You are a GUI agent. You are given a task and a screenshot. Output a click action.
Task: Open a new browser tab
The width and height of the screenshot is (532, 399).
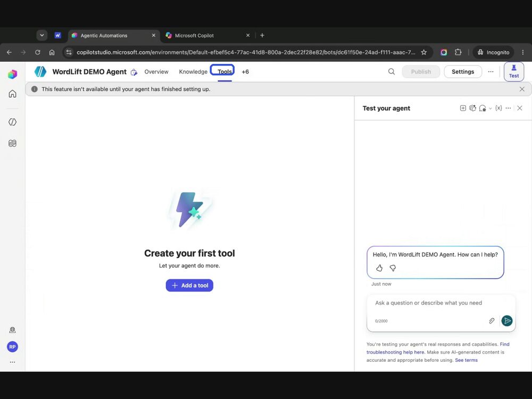click(x=262, y=35)
